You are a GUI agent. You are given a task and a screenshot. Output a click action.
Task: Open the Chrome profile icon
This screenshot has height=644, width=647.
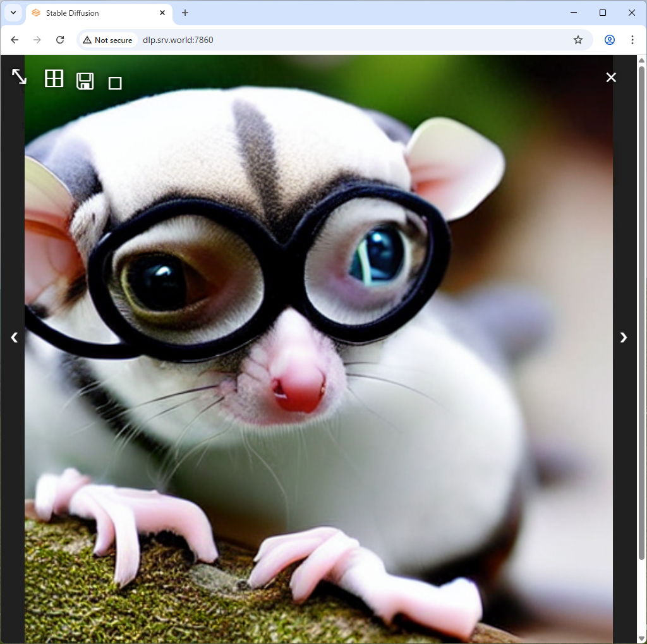(610, 40)
